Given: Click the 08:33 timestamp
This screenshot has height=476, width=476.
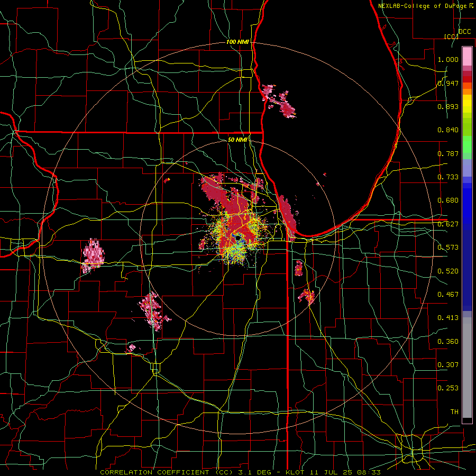Looking at the screenshot, I should [370, 472].
